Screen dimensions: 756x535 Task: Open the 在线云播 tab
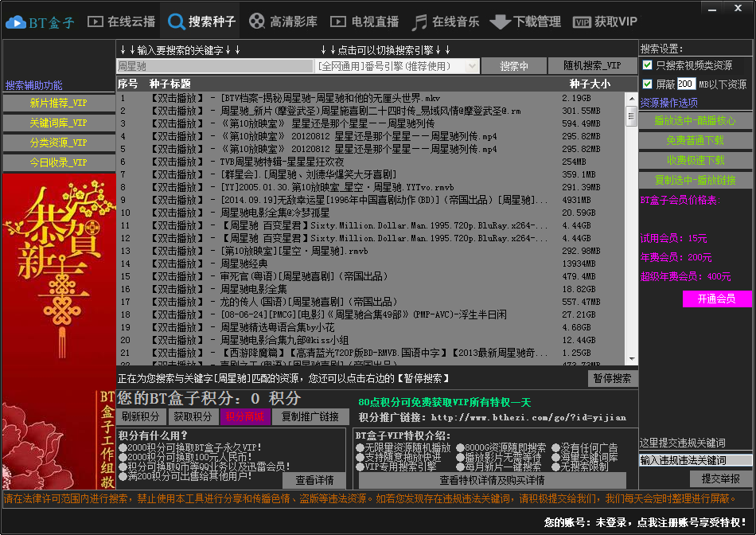tap(121, 21)
